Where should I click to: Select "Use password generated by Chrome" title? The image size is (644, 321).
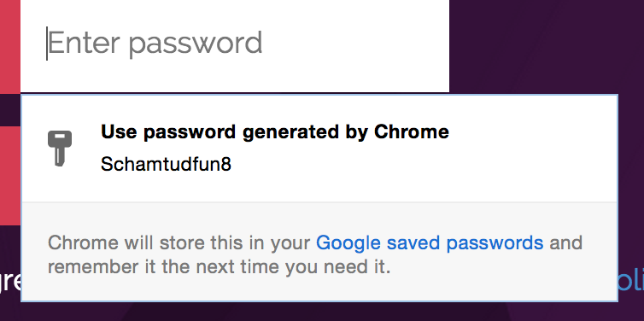(x=275, y=132)
